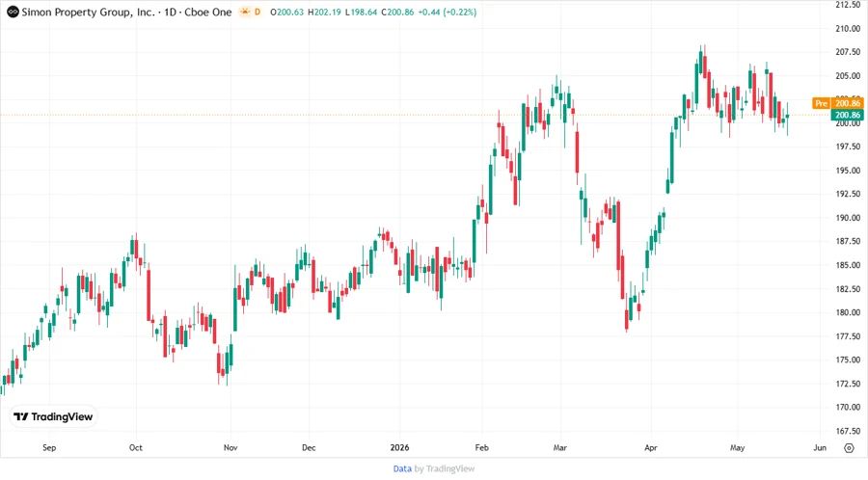
Task: Click the 190.00 price scale label
Action: click(848, 218)
